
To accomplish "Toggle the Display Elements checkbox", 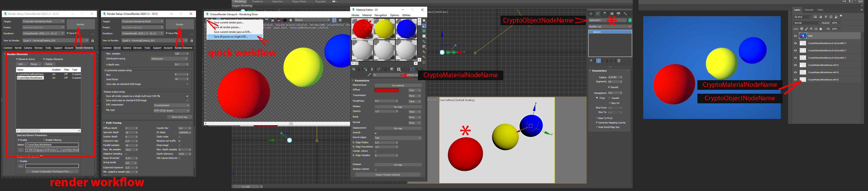I will coord(44,59).
